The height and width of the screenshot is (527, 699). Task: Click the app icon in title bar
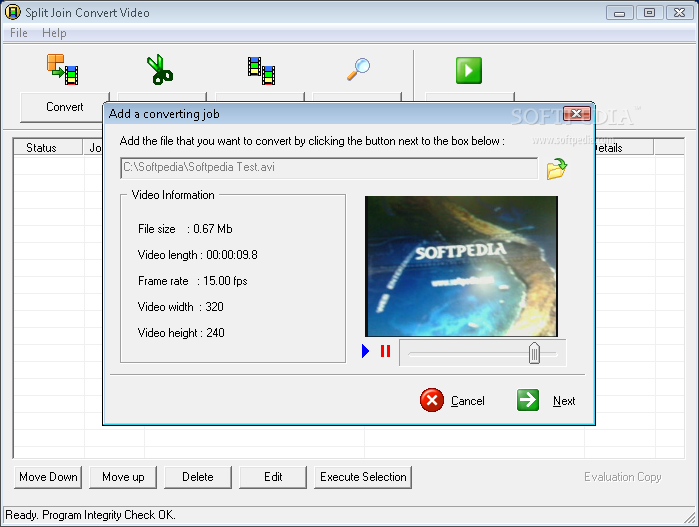tap(12, 12)
